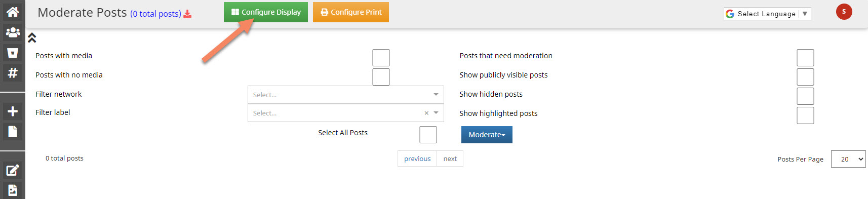This screenshot has width=868, height=199.
Task: Open the document page sidebar icon
Action: coord(13,132)
